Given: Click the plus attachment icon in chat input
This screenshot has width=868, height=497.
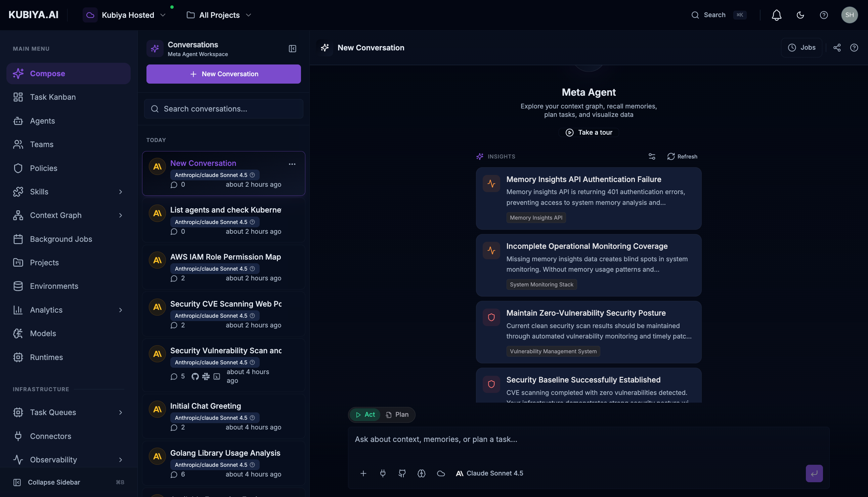Looking at the screenshot, I should (x=363, y=473).
